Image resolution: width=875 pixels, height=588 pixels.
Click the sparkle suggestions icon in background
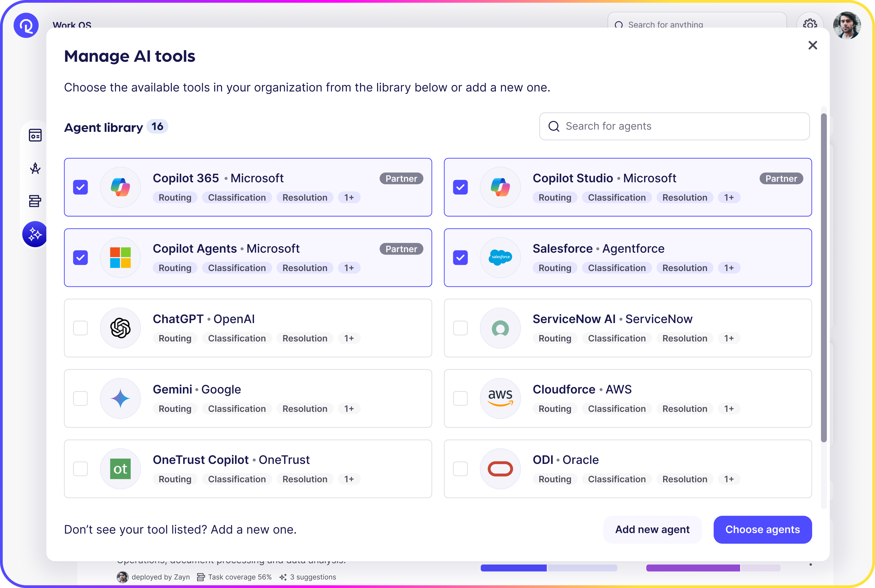(x=283, y=577)
